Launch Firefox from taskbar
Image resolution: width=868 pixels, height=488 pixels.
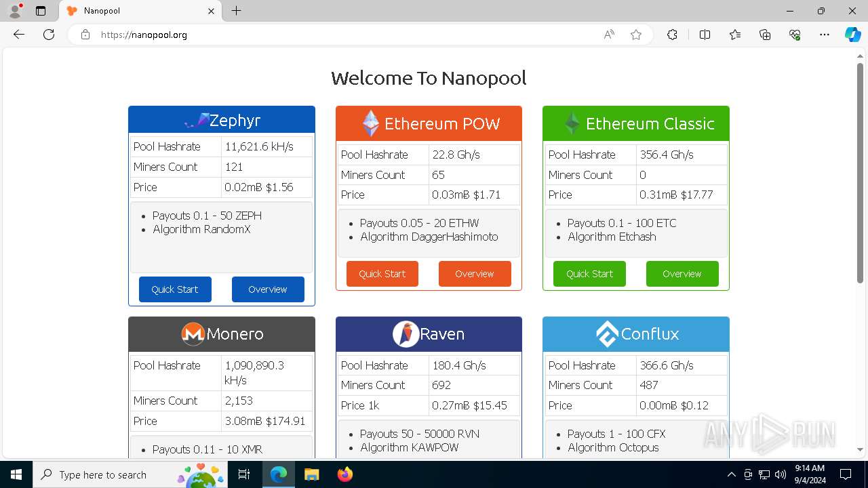[x=344, y=474]
